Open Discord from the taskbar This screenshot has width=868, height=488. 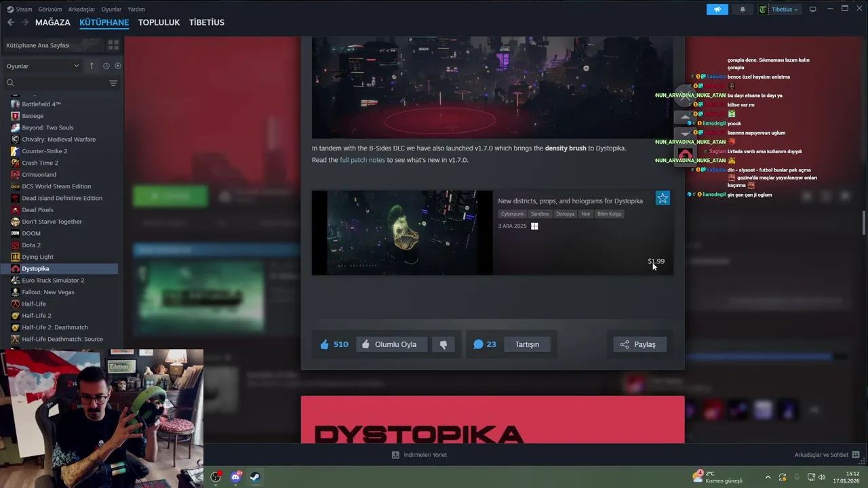[x=235, y=477]
